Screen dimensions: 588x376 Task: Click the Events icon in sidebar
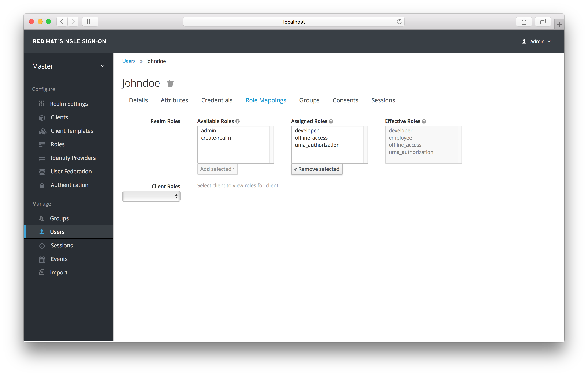tap(42, 259)
